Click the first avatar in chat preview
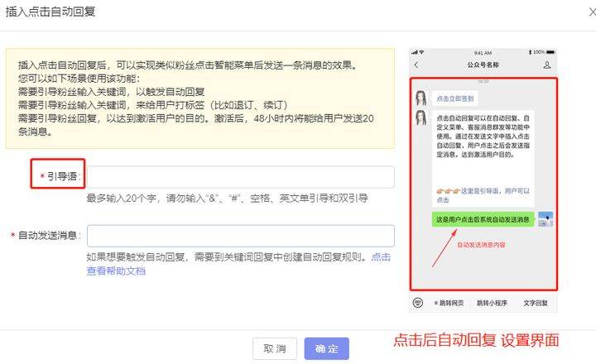The width and height of the screenshot is (596, 364). [421, 98]
